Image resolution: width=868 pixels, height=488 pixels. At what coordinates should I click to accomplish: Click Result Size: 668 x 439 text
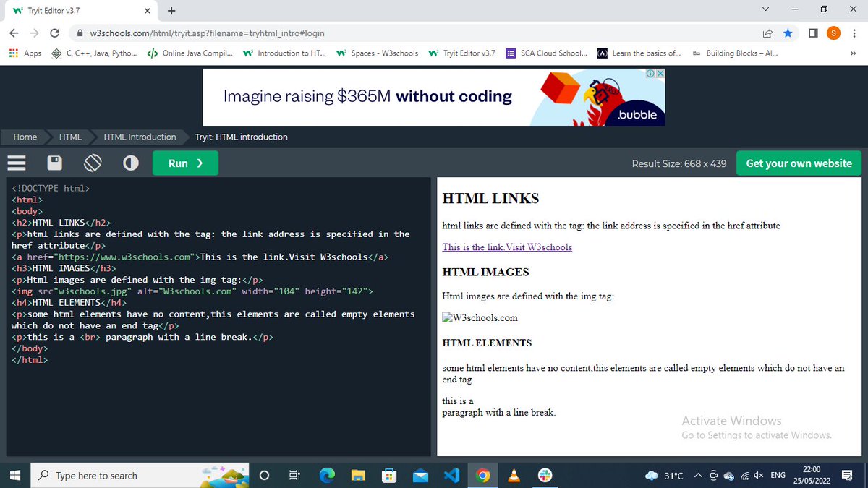(679, 163)
